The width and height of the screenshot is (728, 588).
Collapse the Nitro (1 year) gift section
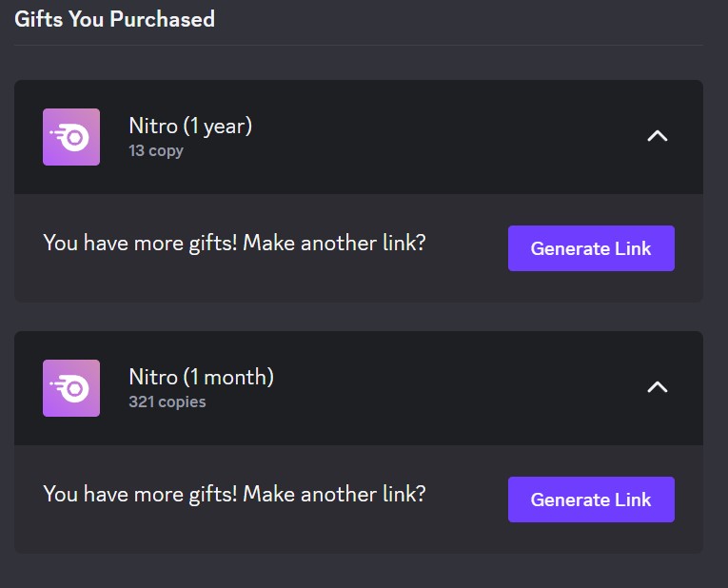[657, 136]
